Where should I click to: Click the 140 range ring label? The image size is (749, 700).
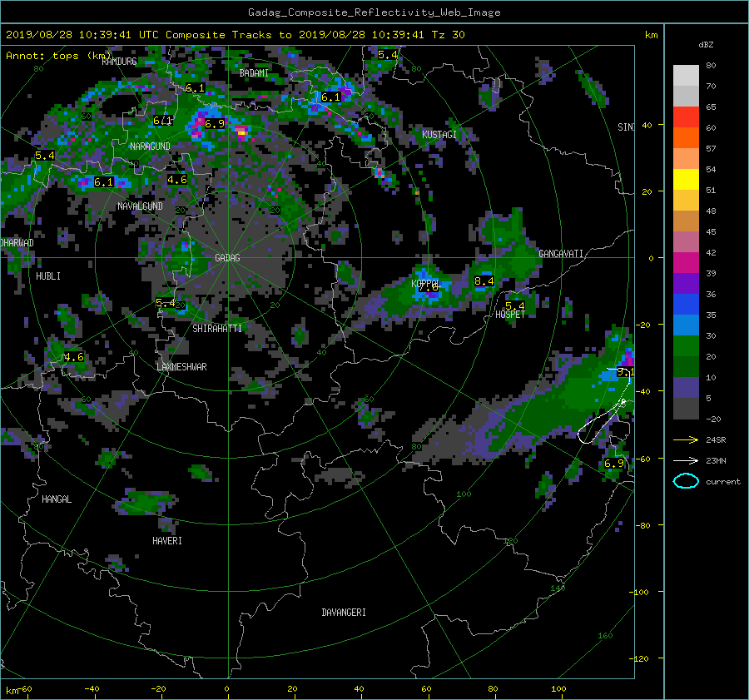coord(558,588)
